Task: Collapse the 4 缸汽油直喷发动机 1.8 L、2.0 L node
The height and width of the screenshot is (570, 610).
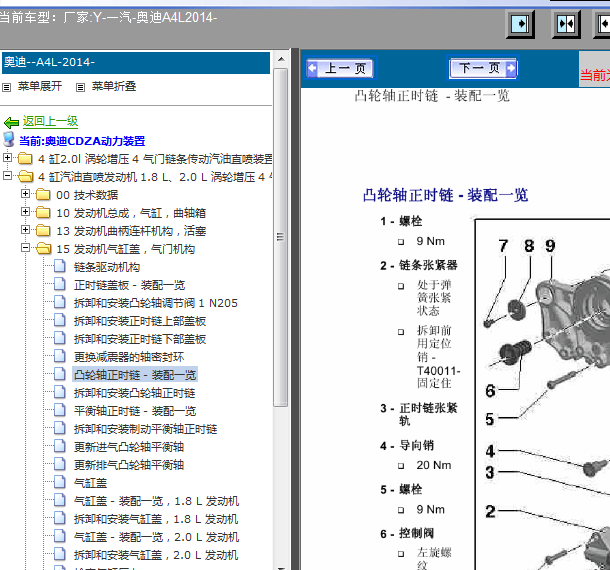Action: coord(7,175)
